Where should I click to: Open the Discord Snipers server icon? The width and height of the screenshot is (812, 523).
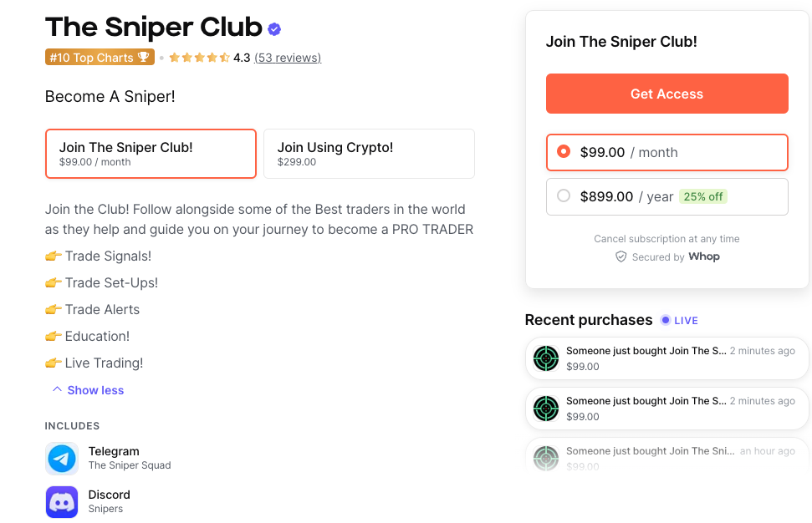62,501
